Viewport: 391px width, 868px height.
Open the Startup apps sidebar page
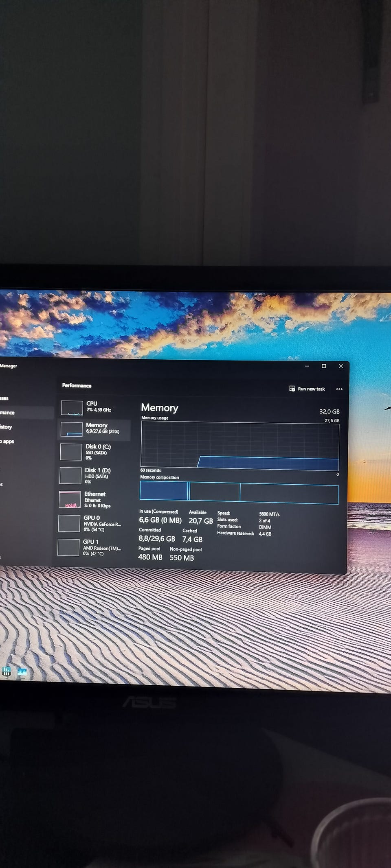point(7,441)
